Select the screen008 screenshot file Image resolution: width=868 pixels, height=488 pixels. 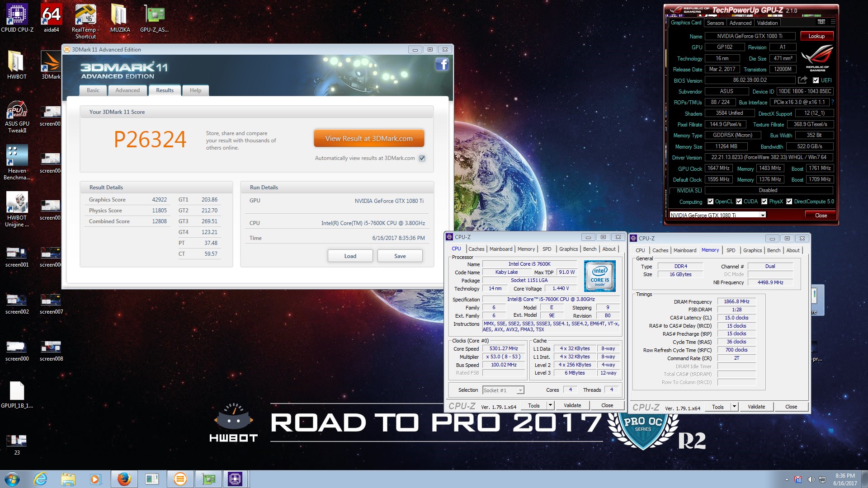51,351
